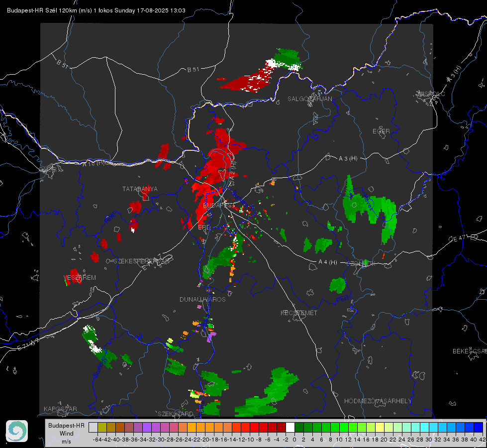The width and height of the screenshot is (487, 448).
Task: Select the white swatch in wind legend
Action: tap(290, 427)
